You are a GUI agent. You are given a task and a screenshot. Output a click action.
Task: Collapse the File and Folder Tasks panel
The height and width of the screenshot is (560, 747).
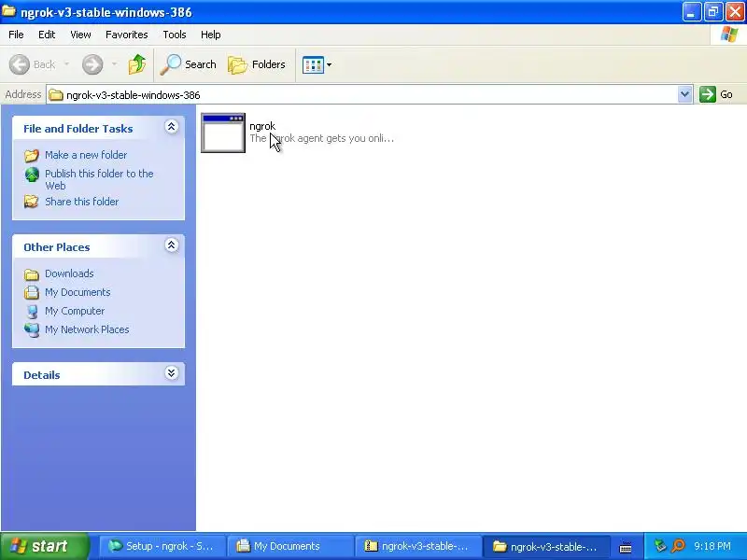click(x=172, y=127)
